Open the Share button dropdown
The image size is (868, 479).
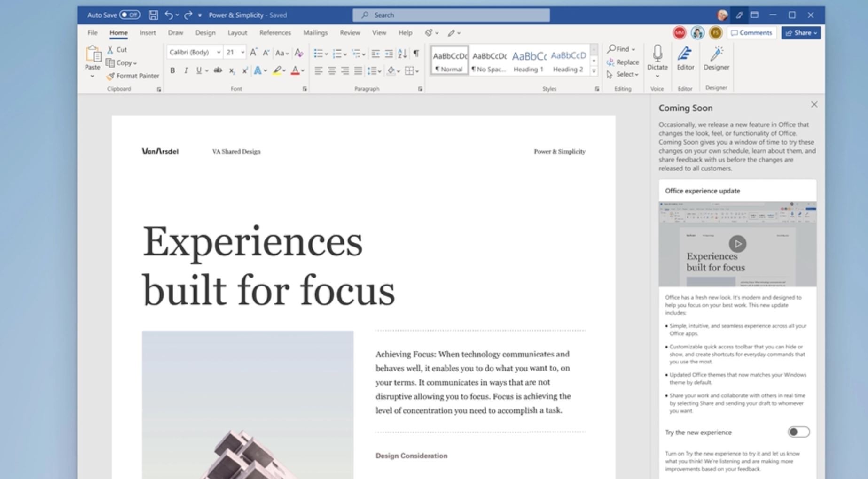pyautogui.click(x=815, y=33)
